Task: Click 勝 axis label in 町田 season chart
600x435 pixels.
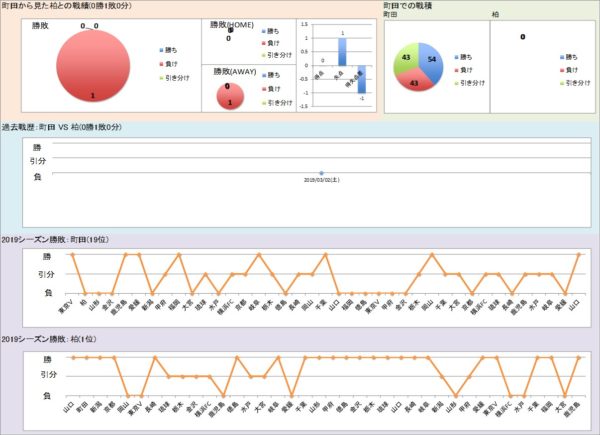Action: coord(47,256)
